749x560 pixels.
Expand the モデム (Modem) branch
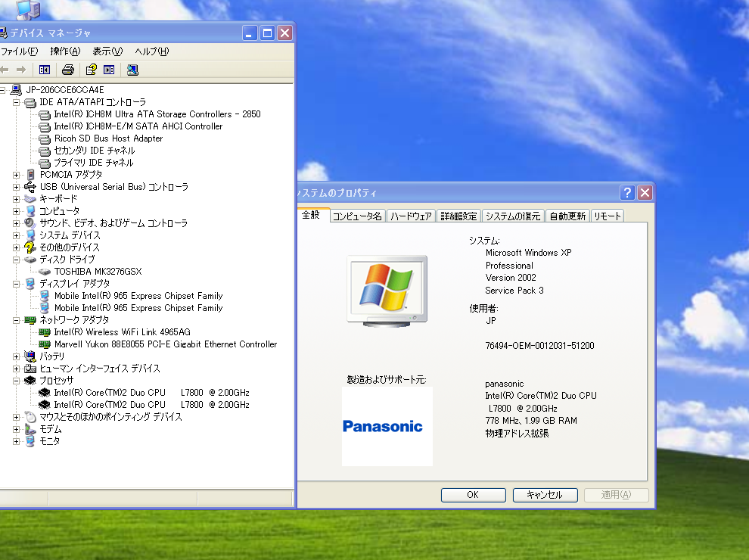pos(16,428)
